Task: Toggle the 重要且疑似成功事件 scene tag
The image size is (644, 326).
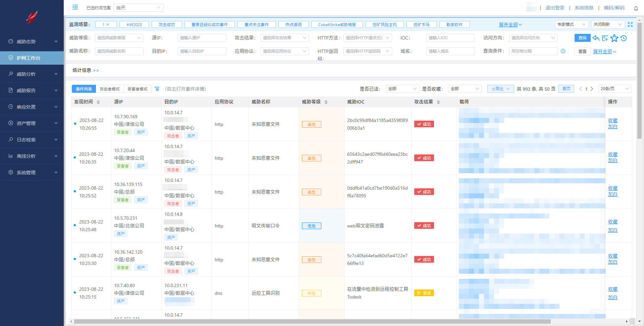Action: pos(210,24)
